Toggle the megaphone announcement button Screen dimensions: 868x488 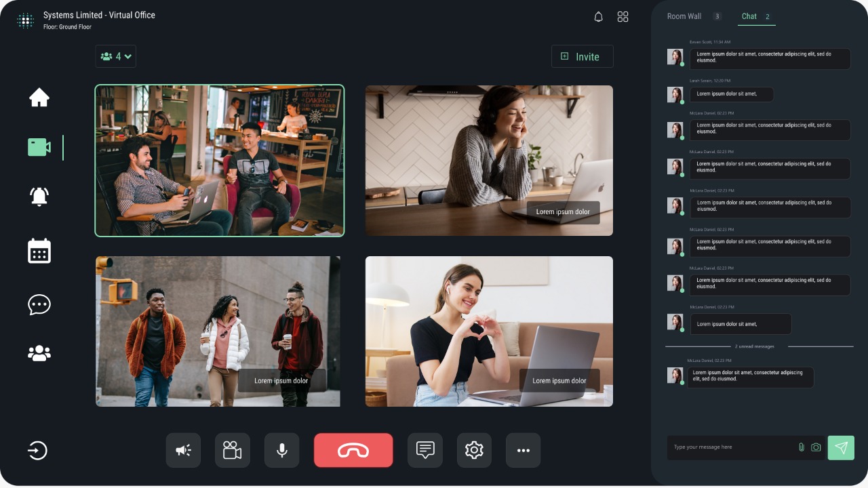tap(183, 451)
